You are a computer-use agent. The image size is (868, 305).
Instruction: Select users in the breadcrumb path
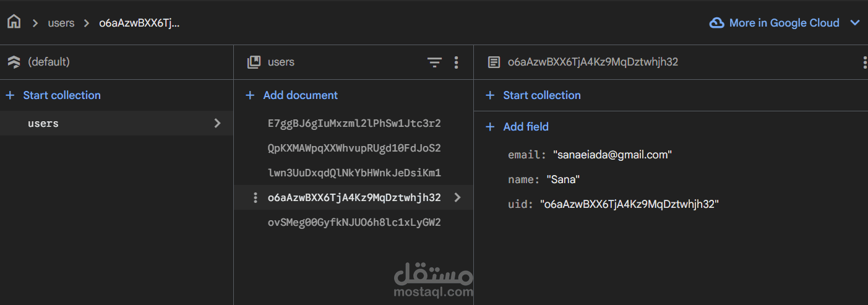61,23
